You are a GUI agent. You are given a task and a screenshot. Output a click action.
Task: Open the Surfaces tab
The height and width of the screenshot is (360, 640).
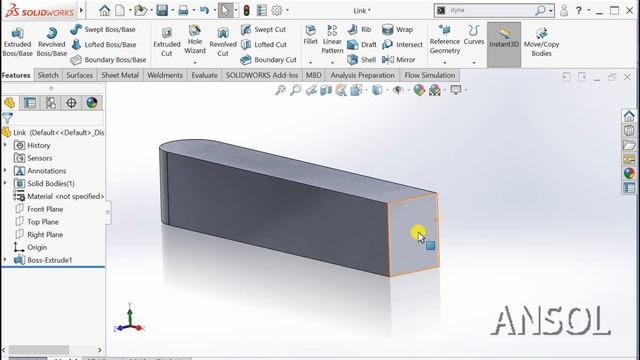(x=79, y=75)
